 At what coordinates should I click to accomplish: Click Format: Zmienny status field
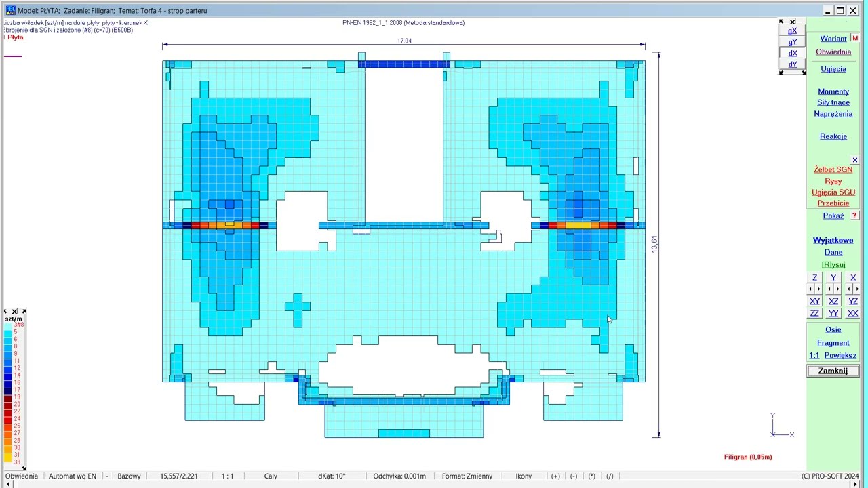tap(467, 476)
